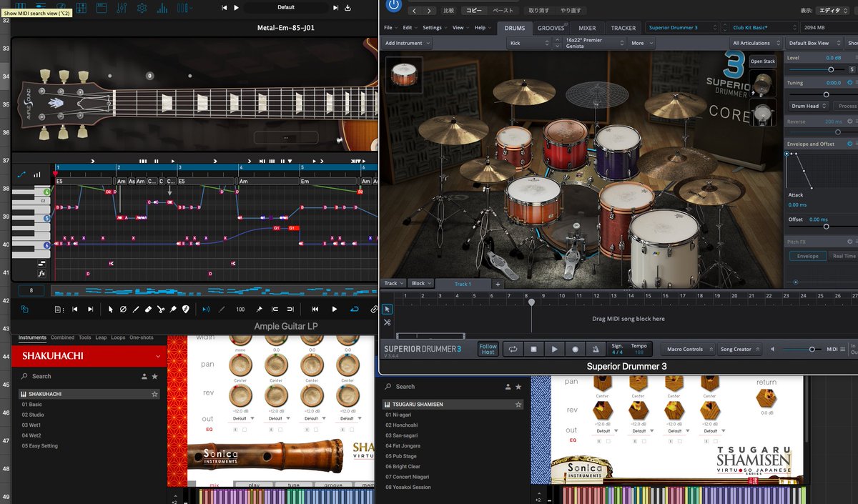Start playback in Superior Drummer transport
Viewport: 858px width, 504px height.
pyautogui.click(x=554, y=349)
